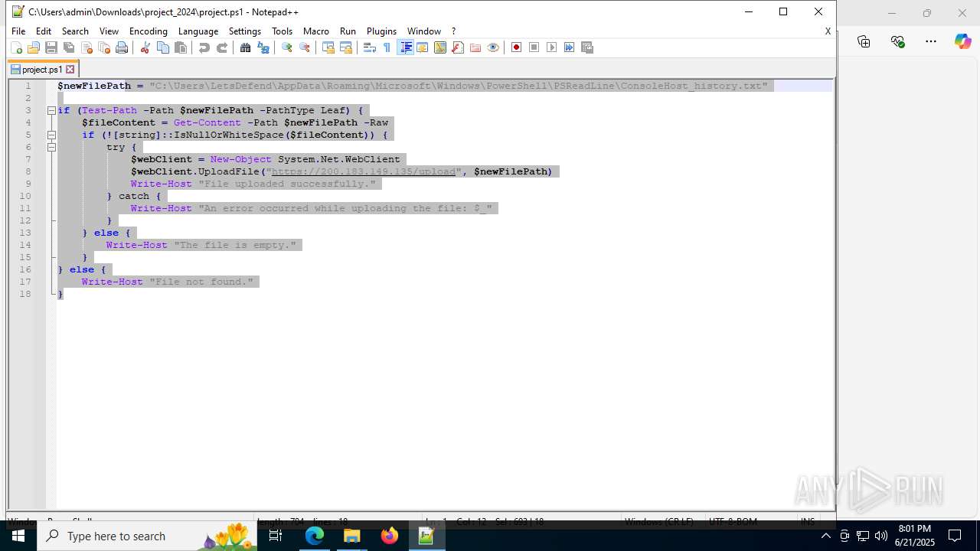Open the Settings menu

pos(245,31)
